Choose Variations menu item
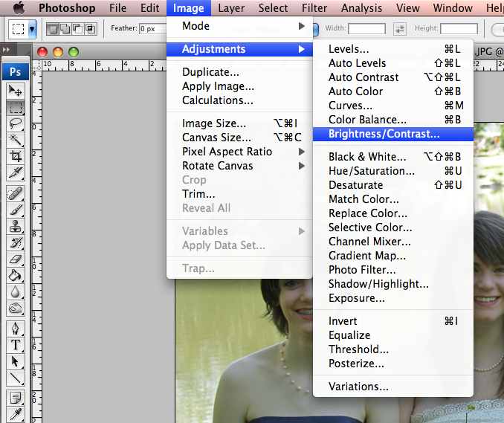Screen dimensions: 504x423 [x=393, y=387]
